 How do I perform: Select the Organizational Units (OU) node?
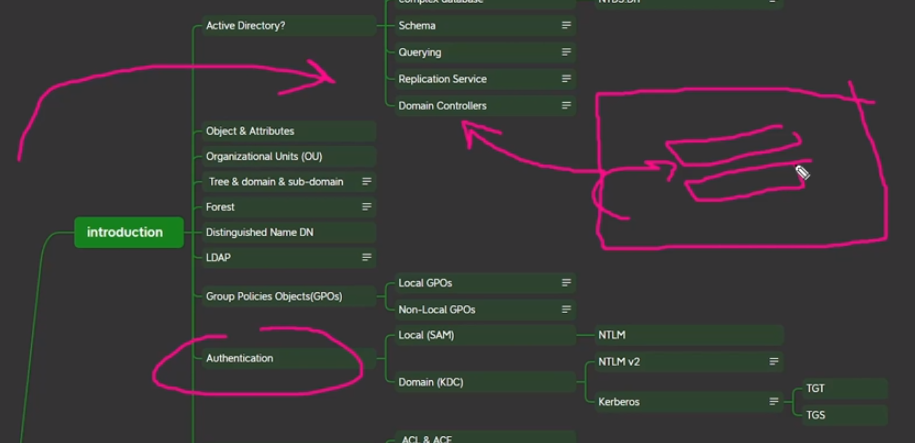(x=289, y=156)
